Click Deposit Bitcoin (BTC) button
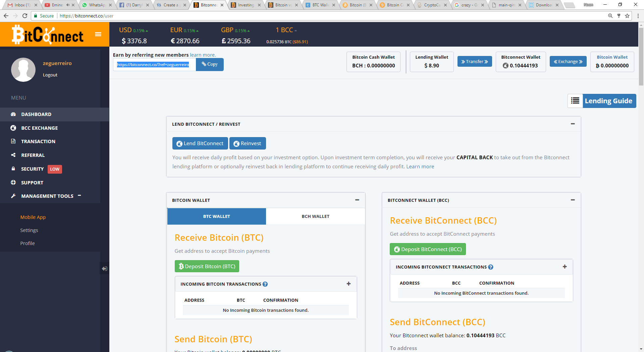 [207, 267]
